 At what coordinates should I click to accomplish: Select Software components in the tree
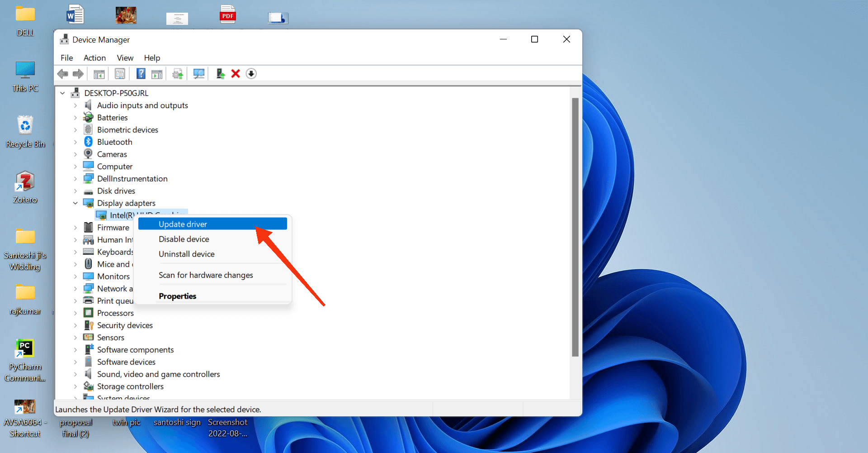pos(135,350)
